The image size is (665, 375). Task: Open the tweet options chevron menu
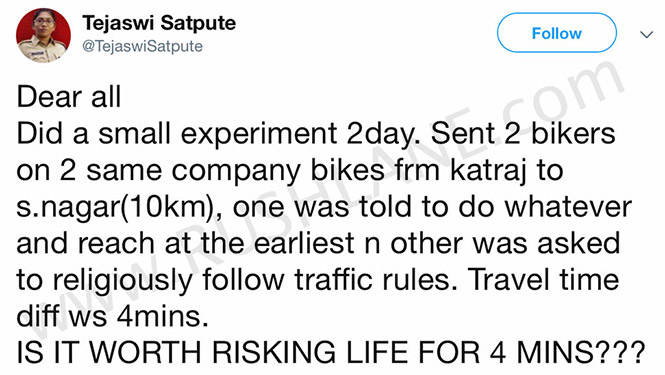tap(646, 34)
